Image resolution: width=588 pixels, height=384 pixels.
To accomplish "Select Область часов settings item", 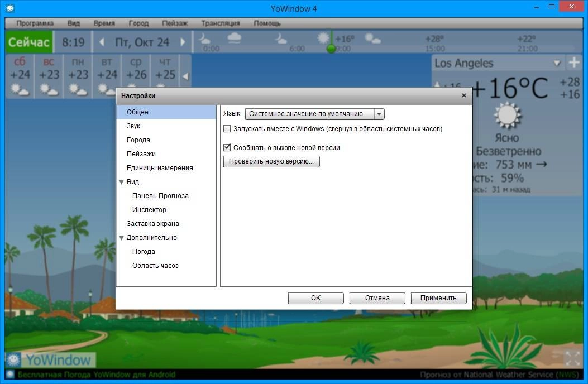I will [x=166, y=266].
